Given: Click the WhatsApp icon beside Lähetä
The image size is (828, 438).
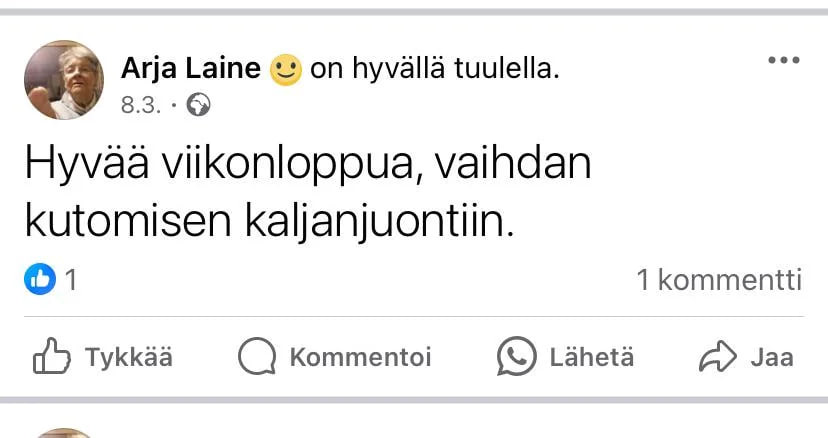Looking at the screenshot, I should click(517, 357).
